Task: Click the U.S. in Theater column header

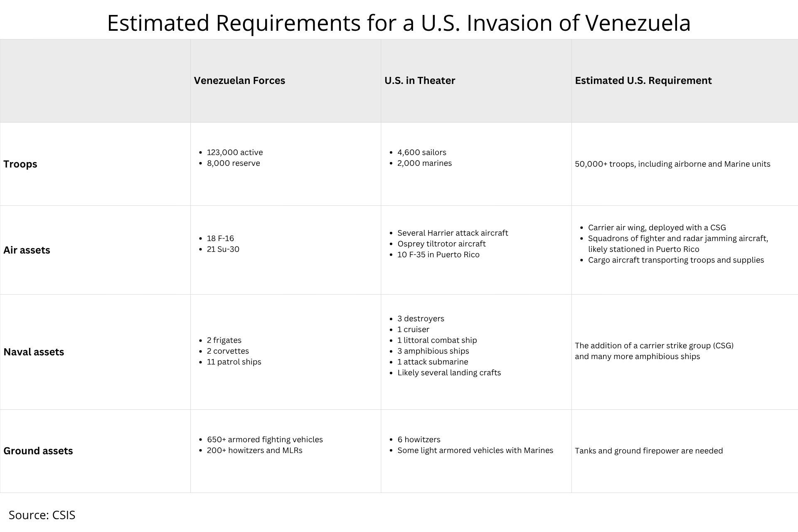Action: pos(420,81)
